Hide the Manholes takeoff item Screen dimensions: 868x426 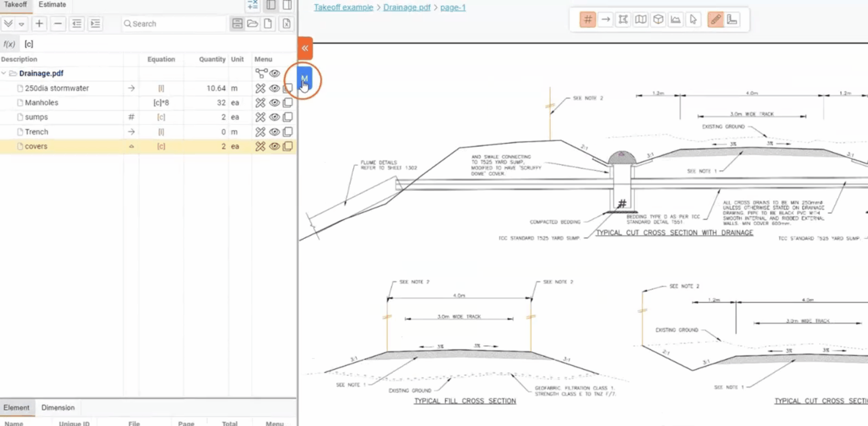[274, 103]
